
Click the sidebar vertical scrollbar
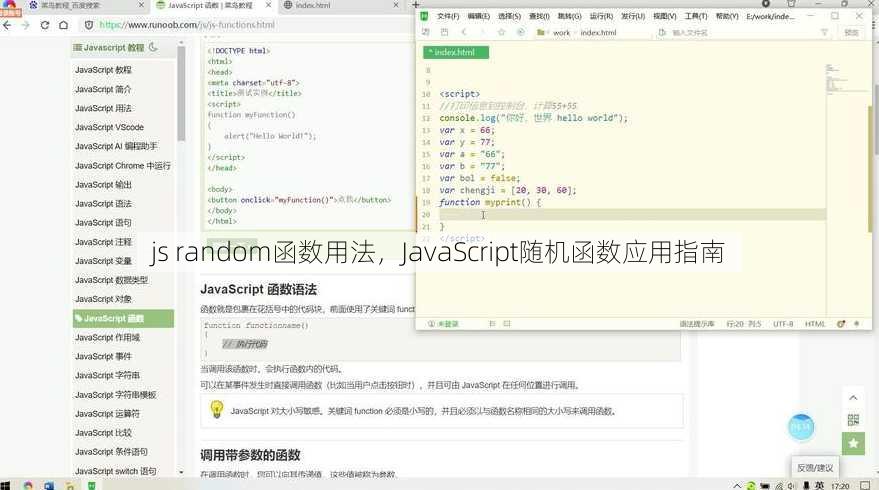(x=181, y=93)
